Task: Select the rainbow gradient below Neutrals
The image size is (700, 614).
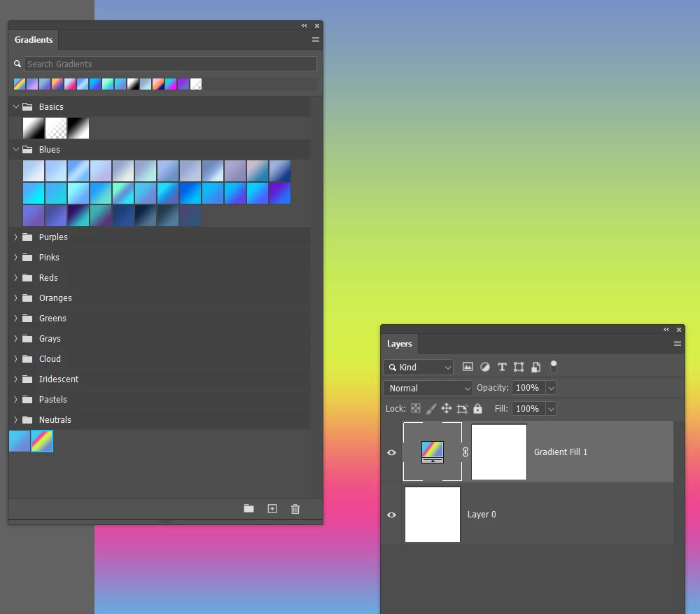Action: pyautogui.click(x=42, y=441)
